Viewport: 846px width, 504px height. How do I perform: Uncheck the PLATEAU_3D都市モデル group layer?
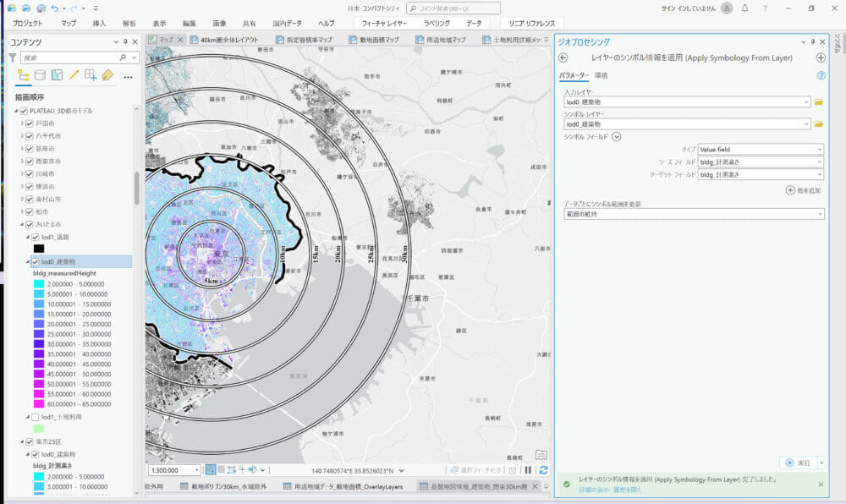tap(24, 111)
